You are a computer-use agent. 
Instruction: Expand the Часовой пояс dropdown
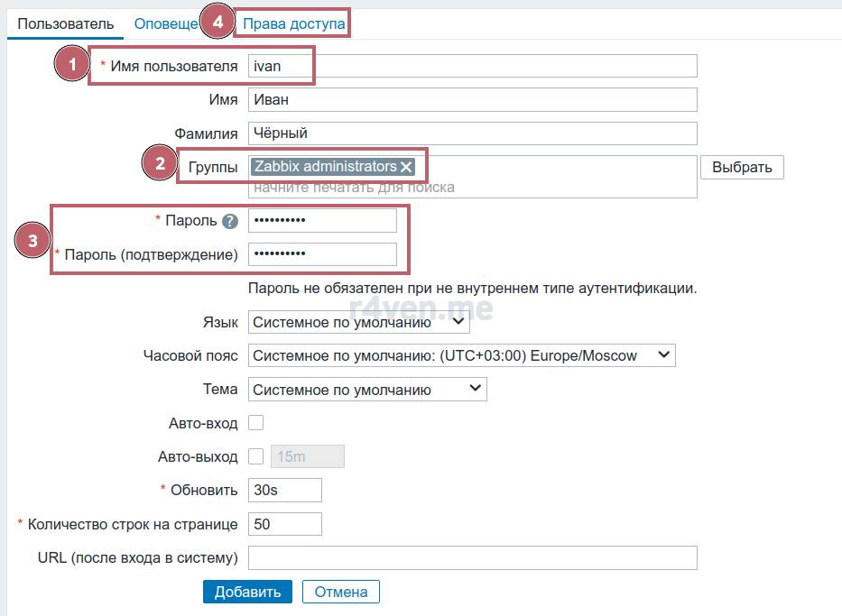tap(461, 355)
